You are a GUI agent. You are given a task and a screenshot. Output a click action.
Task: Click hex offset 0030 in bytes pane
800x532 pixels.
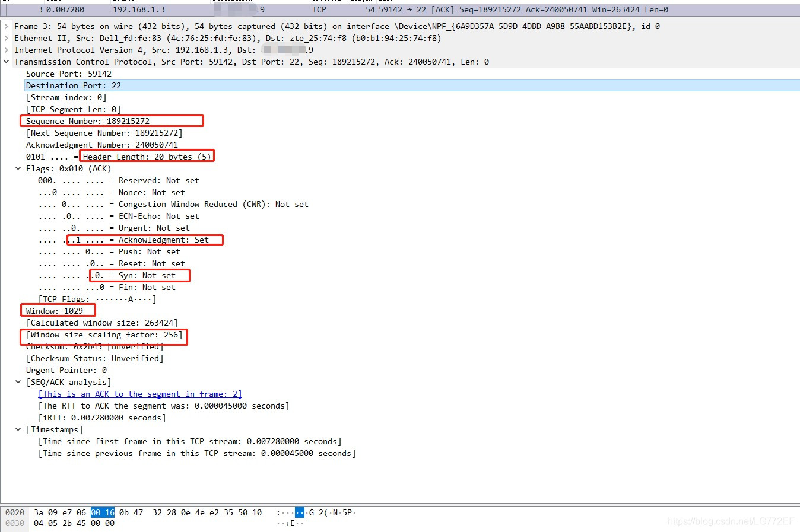(15, 523)
